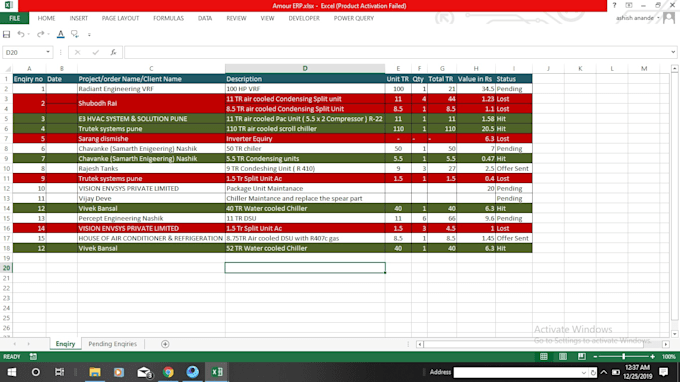Open Google Chrome from taskbar
The image size is (680, 382).
coord(168,372)
